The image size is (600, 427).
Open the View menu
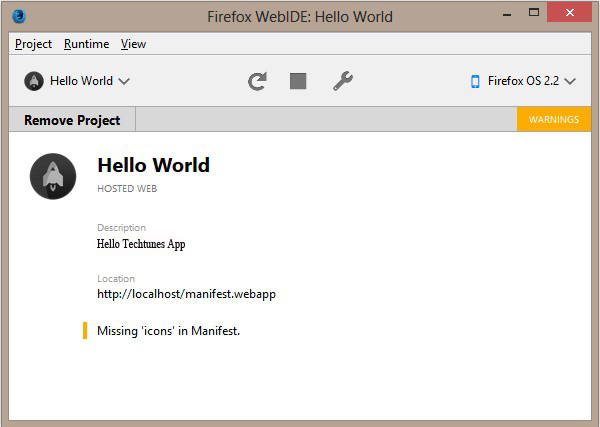coord(134,44)
